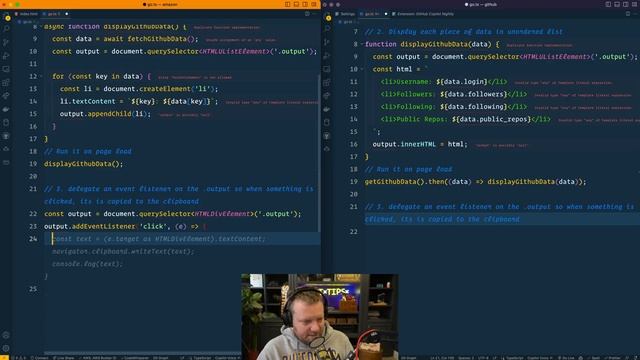This screenshot has width=640, height=360.
Task: Toggle bottom panel in right window titlebar
Action: tap(617, 4)
